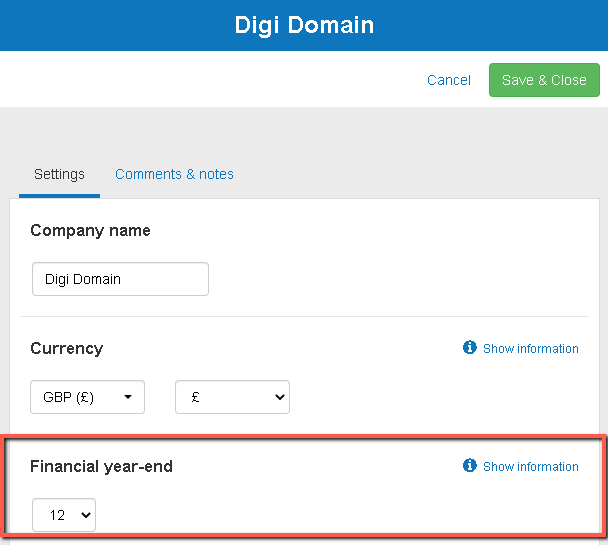The image size is (608, 545).
Task: Click the info icon in the Currency section
Action: (x=470, y=348)
